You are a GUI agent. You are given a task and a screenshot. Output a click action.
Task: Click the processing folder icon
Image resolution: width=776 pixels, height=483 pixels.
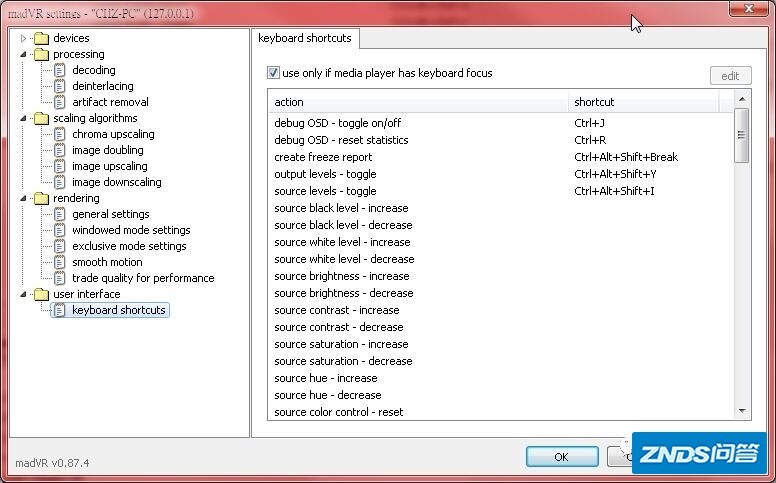point(42,54)
